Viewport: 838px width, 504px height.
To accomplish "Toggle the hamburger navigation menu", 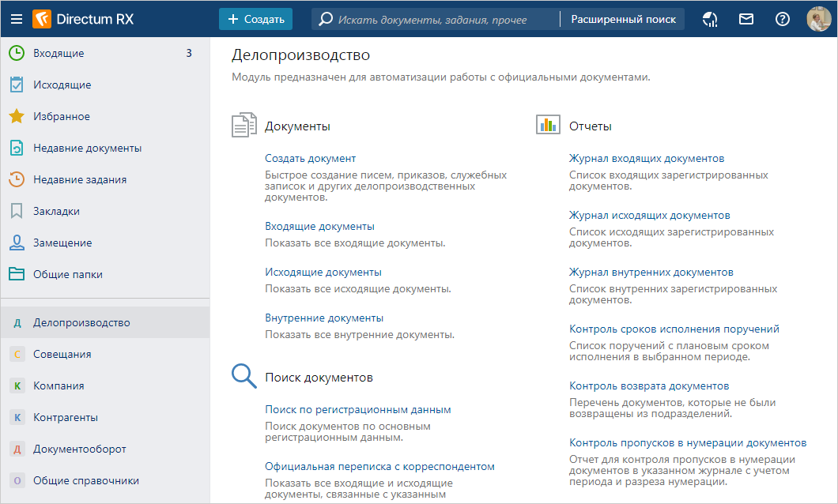I will click(x=16, y=19).
